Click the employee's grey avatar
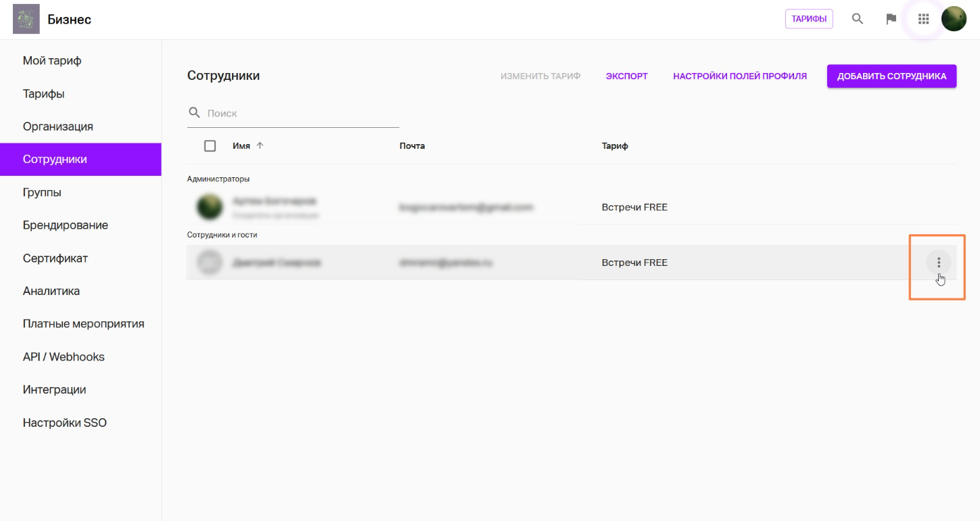 (210, 263)
